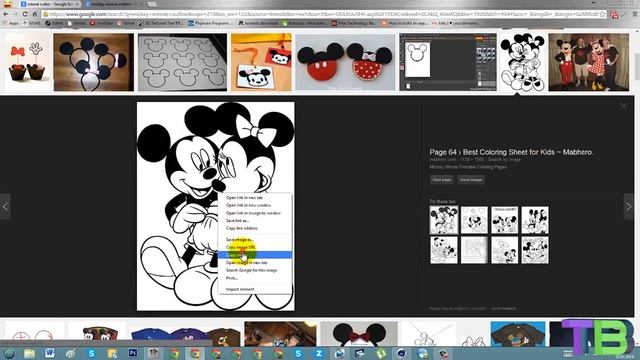The height and width of the screenshot is (360, 640).
Task: Select the highlighted Copy image entry
Action: [x=255, y=255]
